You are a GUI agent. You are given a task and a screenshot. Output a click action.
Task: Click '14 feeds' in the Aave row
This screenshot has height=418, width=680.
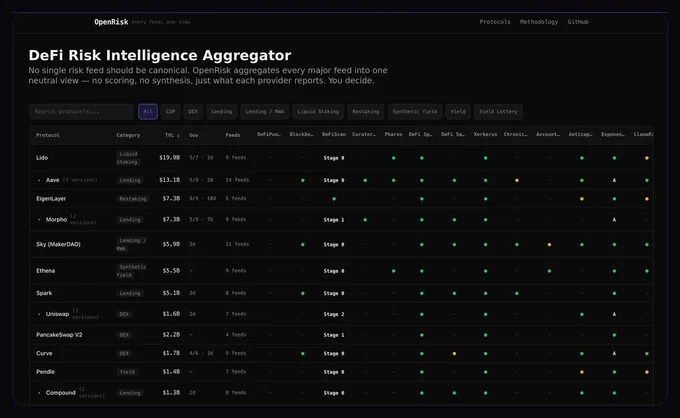(x=237, y=180)
